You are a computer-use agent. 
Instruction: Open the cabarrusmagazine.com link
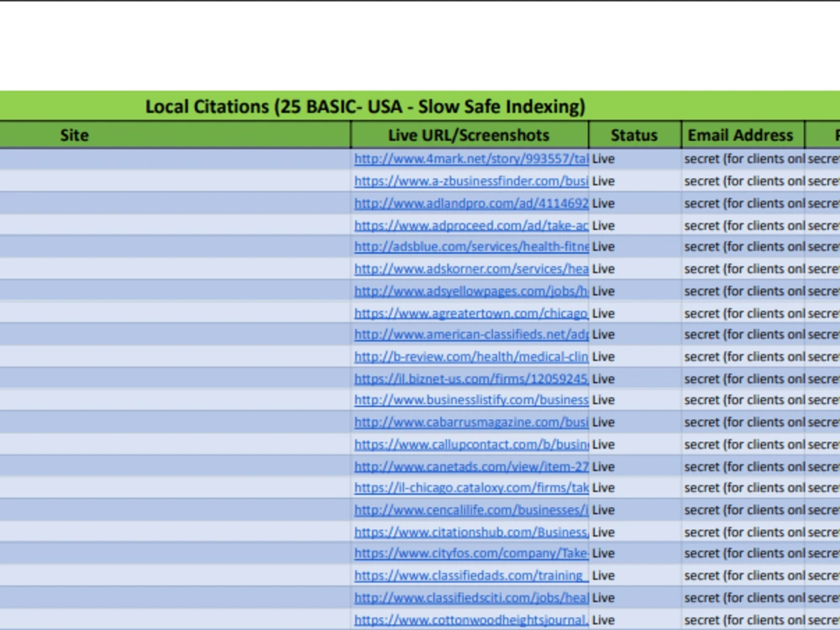(471, 423)
